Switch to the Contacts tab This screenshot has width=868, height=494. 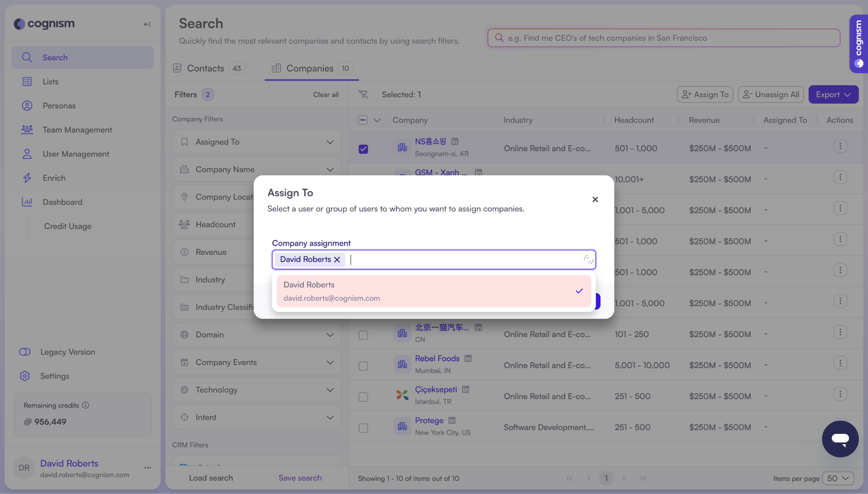coord(206,68)
